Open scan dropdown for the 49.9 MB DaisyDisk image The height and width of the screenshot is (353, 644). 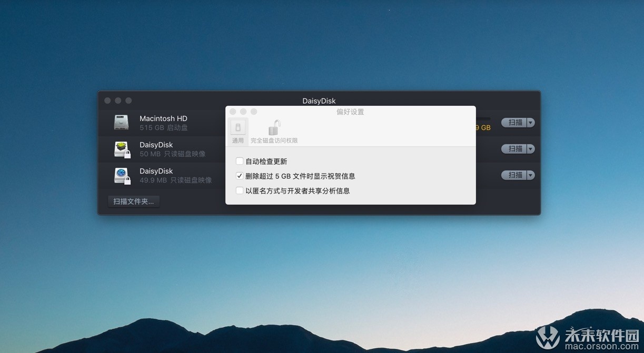coord(531,175)
